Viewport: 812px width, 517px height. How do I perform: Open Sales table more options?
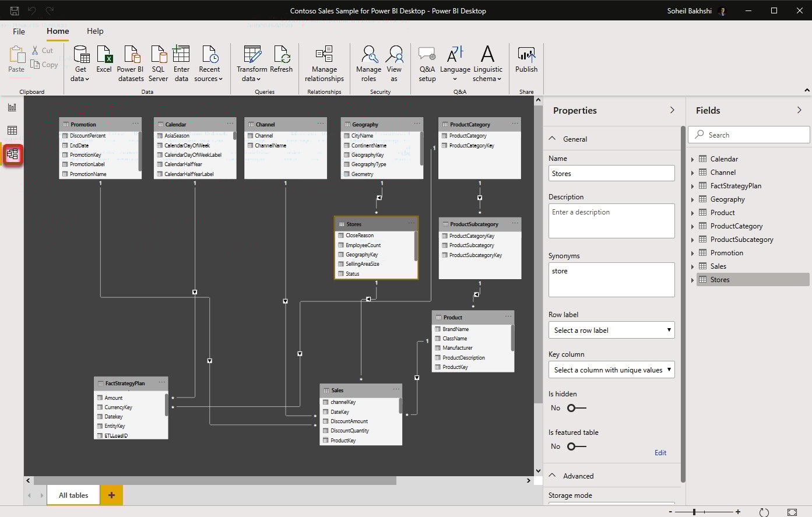pyautogui.click(x=396, y=389)
